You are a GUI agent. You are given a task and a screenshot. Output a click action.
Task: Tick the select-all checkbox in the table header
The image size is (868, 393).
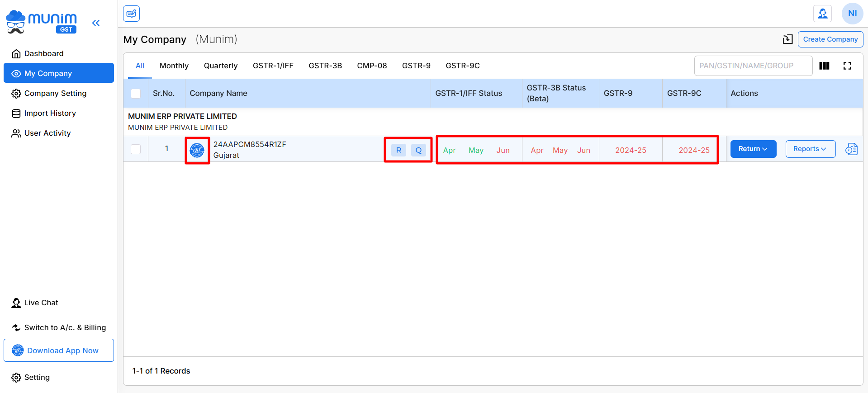click(136, 94)
